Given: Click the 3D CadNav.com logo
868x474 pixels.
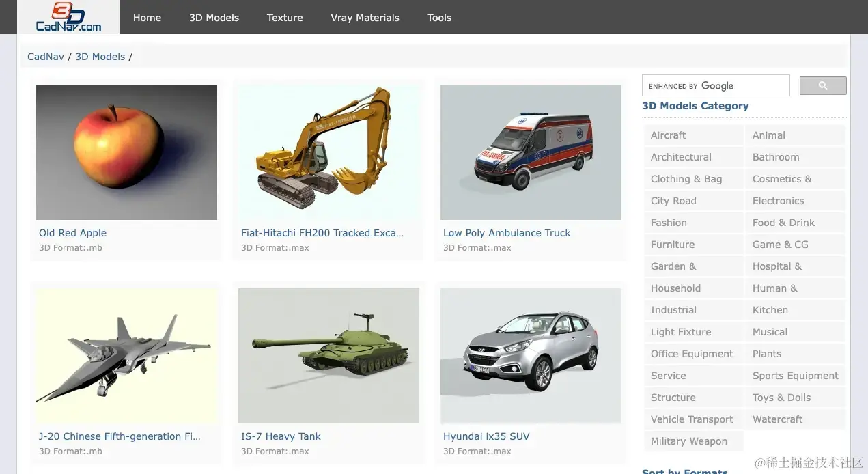Looking at the screenshot, I should click(68, 17).
